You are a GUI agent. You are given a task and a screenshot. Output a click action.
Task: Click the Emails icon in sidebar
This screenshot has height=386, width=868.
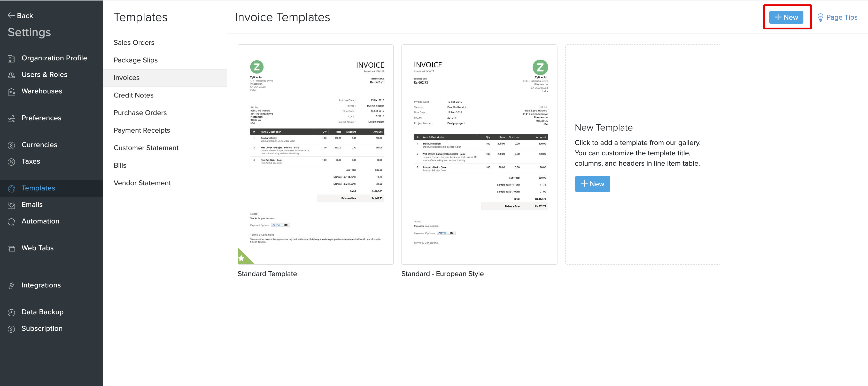point(12,205)
